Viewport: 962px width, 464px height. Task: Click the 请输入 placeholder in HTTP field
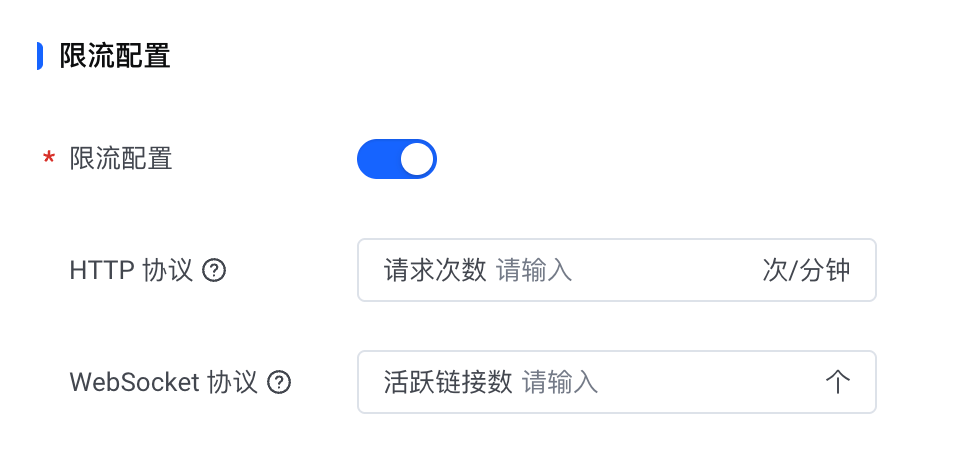534,270
